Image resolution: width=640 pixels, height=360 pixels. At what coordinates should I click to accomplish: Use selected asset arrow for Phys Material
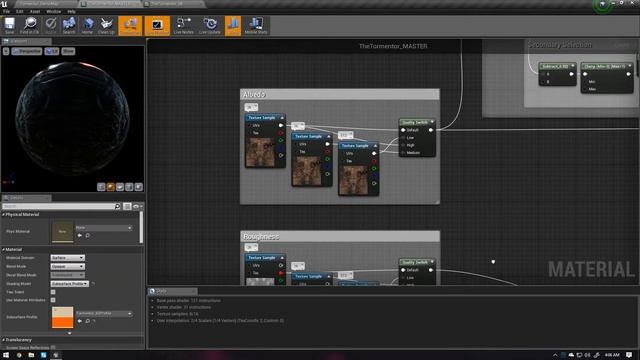coord(80,236)
